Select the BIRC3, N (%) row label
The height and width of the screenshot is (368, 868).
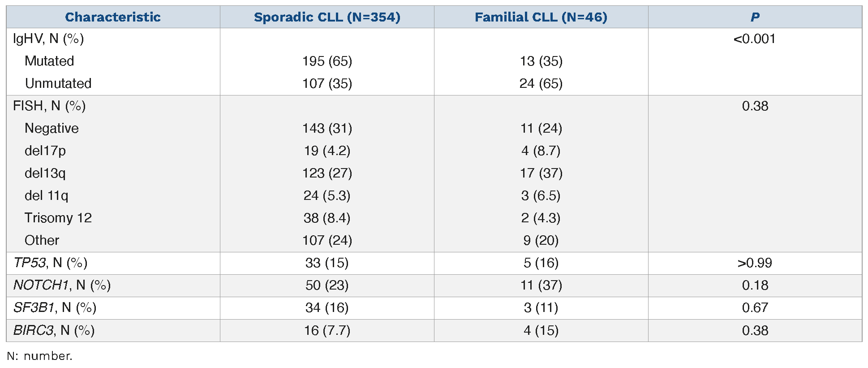tap(54, 330)
